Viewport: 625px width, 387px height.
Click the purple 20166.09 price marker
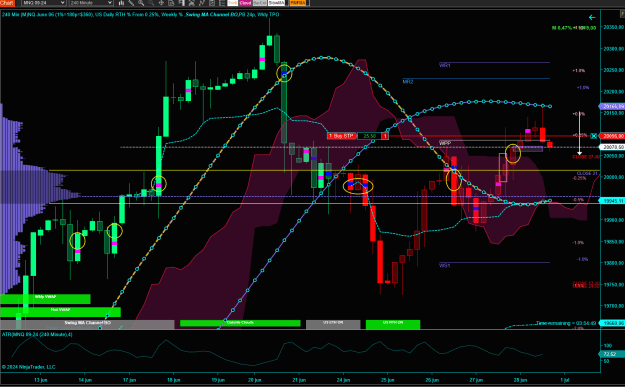pos(612,106)
